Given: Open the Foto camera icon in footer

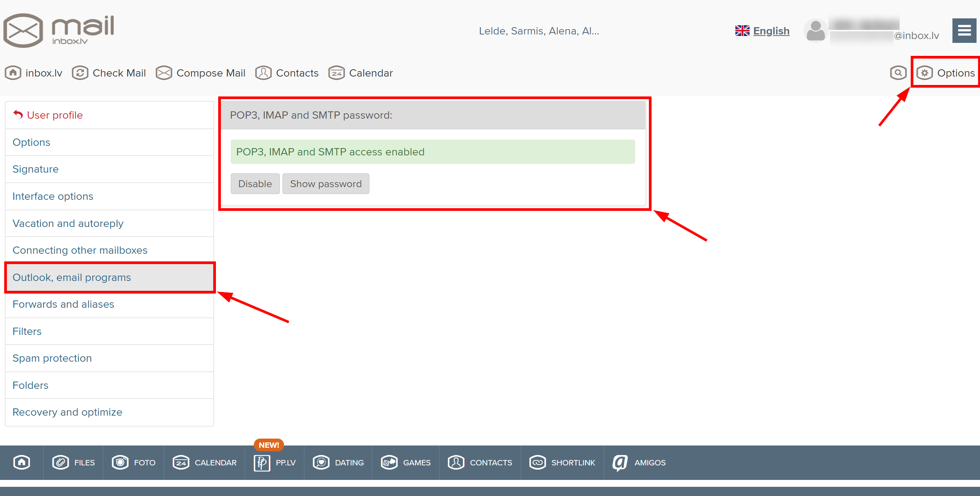Looking at the screenshot, I should 120,462.
